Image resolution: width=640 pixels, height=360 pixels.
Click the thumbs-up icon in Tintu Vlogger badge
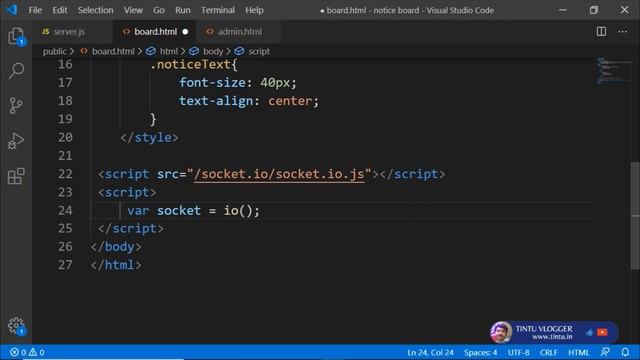(589, 333)
